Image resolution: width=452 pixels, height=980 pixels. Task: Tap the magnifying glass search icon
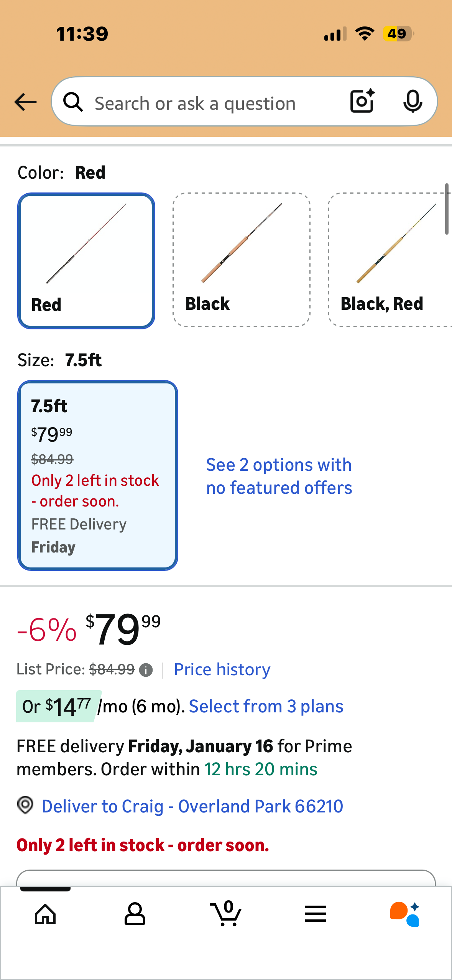pyautogui.click(x=73, y=102)
